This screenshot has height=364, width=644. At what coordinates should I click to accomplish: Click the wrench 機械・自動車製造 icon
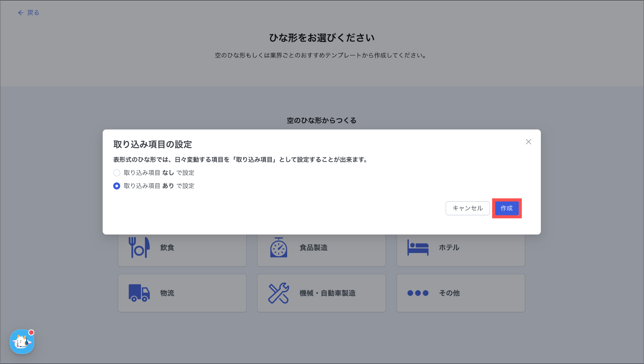pos(279,293)
